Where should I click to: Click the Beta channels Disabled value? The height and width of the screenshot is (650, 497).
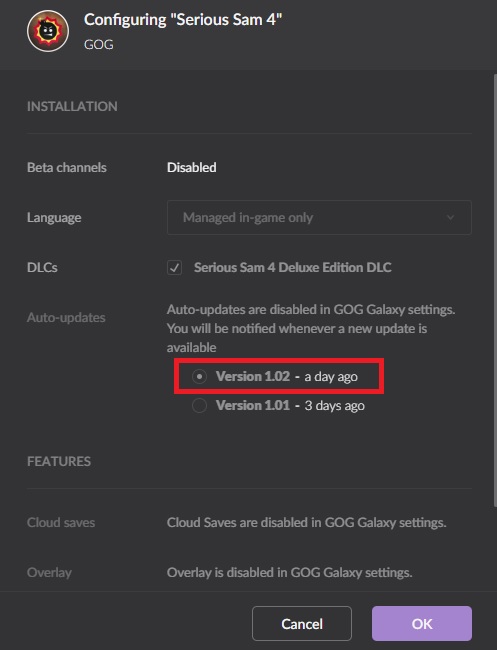[x=192, y=167]
